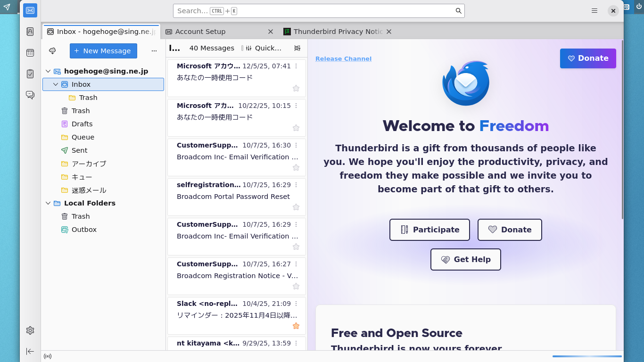Click the activity progress bar in status bar
The width and height of the screenshot is (644, 362).
coord(587,356)
